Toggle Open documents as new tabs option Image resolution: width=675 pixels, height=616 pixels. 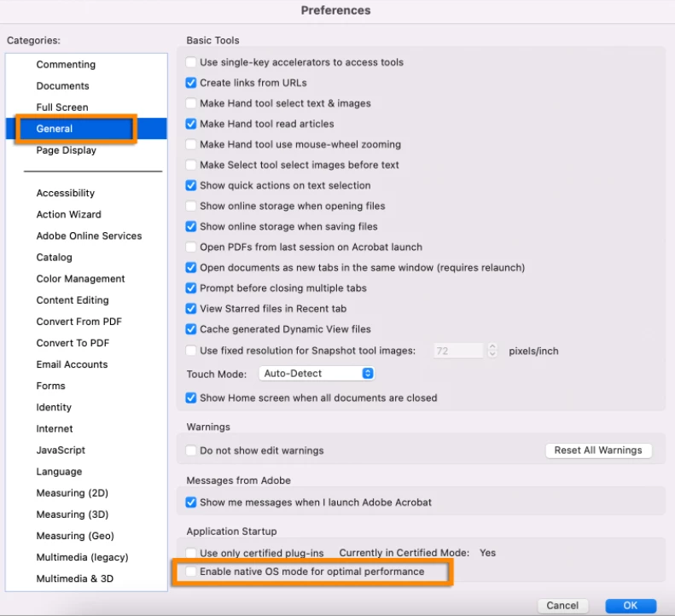tap(190, 268)
